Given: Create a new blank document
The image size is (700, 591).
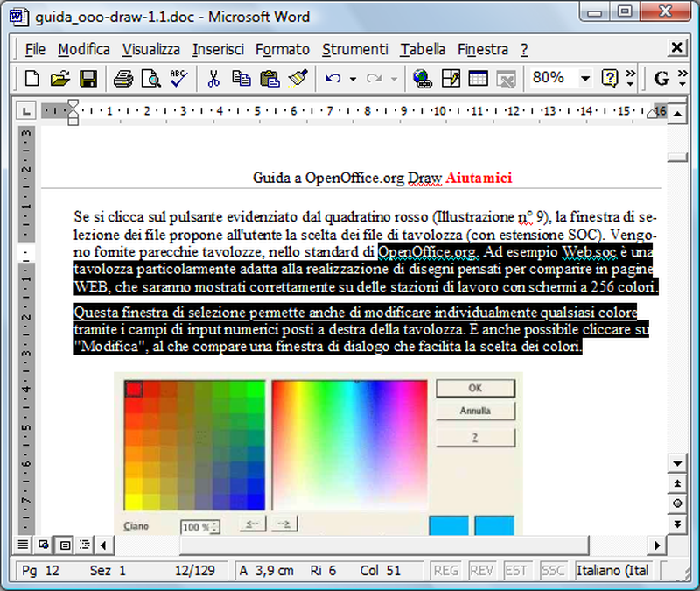Looking at the screenshot, I should tap(31, 78).
